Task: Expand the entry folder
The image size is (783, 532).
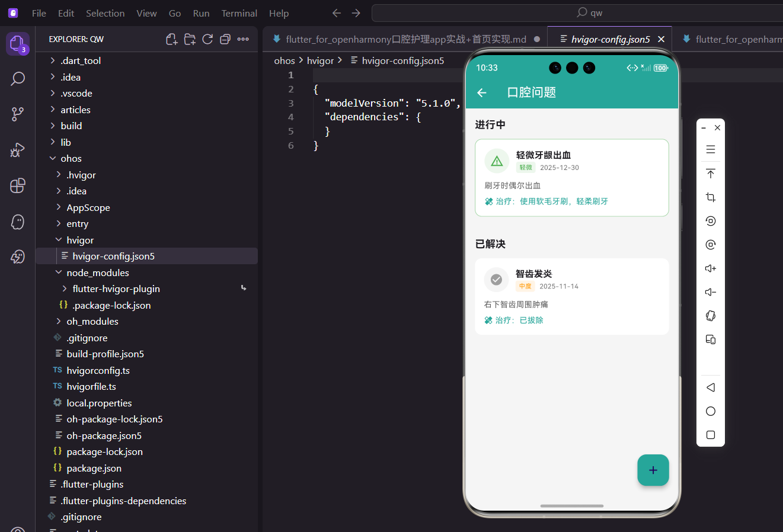Action: coord(146,223)
